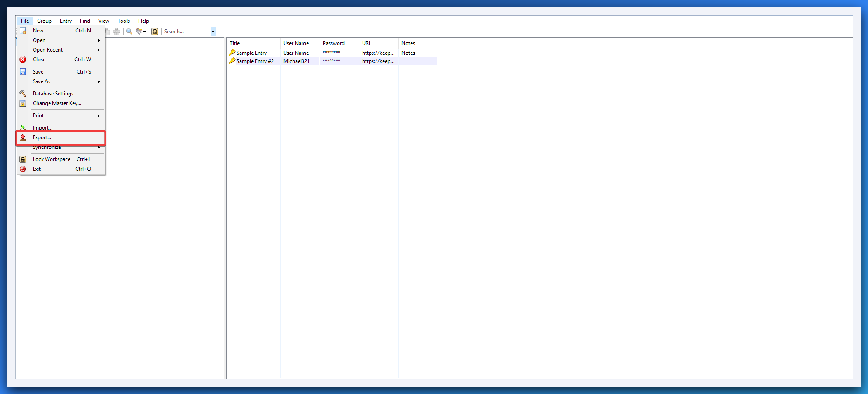868x394 pixels.
Task: Open the Search box dropdown arrow
Action: point(213,32)
